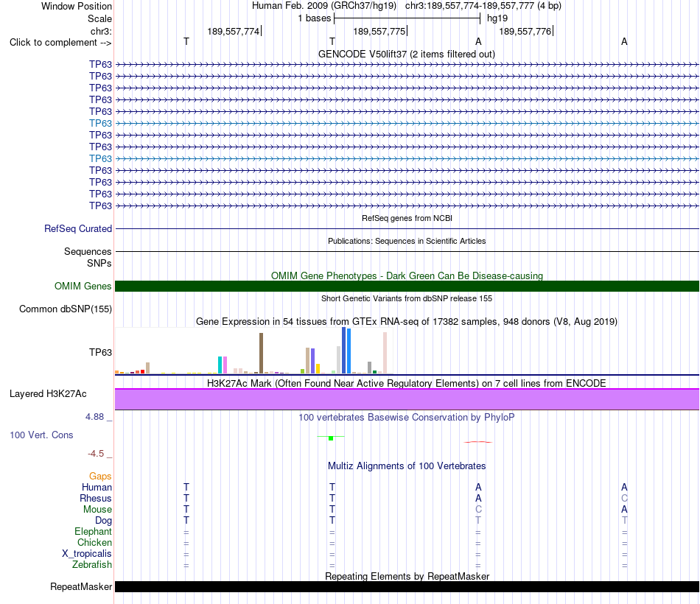The image size is (700, 604).
Task: Click the black RepeatMasker bar
Action: click(x=407, y=586)
